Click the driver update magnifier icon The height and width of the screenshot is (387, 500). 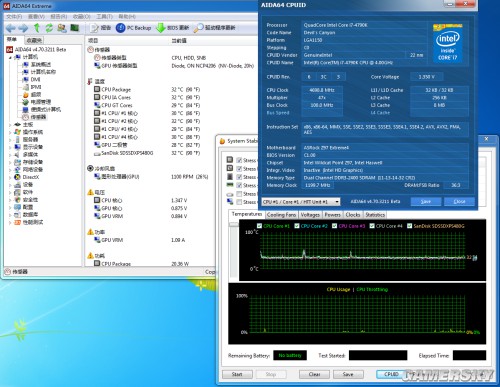click(x=198, y=28)
